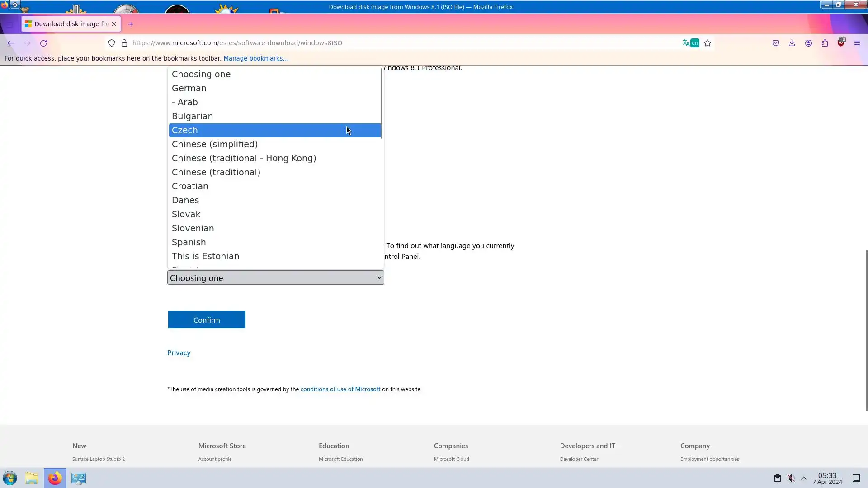This screenshot has height=488, width=868.
Task: Open the Privacy link
Action: tap(179, 353)
